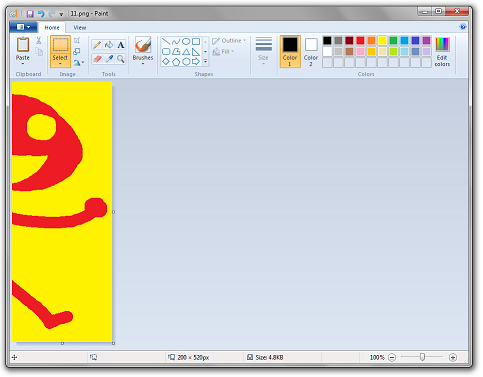Click the canvas bottom-right corner handle
The image size is (483, 377).
[113, 343]
